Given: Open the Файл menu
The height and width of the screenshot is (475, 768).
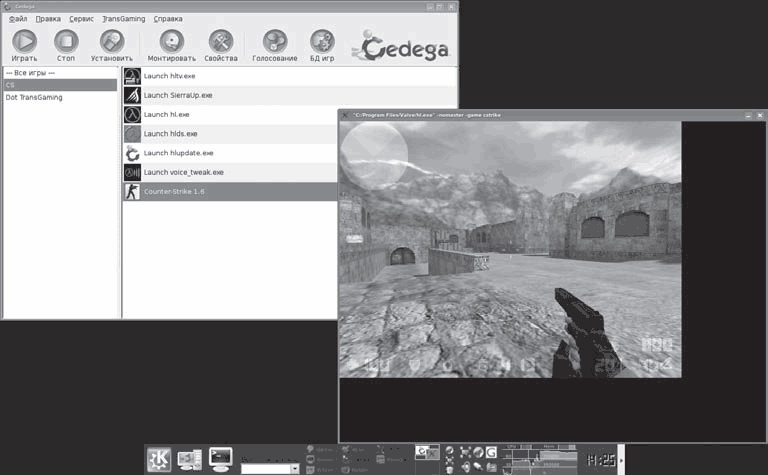Looking at the screenshot, I should pyautogui.click(x=17, y=19).
